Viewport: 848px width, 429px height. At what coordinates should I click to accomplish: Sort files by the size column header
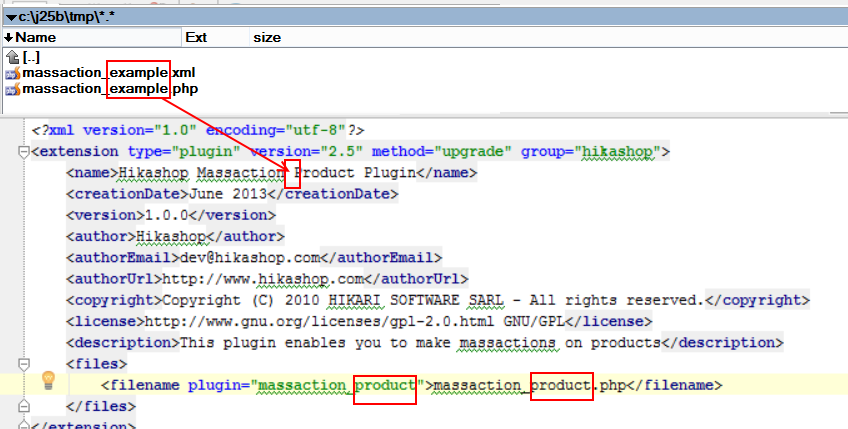pyautogui.click(x=267, y=37)
